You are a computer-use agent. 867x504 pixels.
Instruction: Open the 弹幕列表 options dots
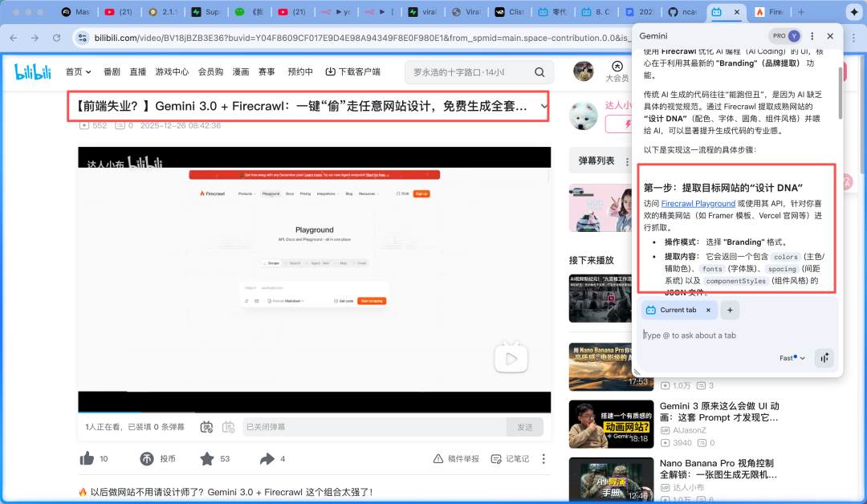tap(627, 161)
